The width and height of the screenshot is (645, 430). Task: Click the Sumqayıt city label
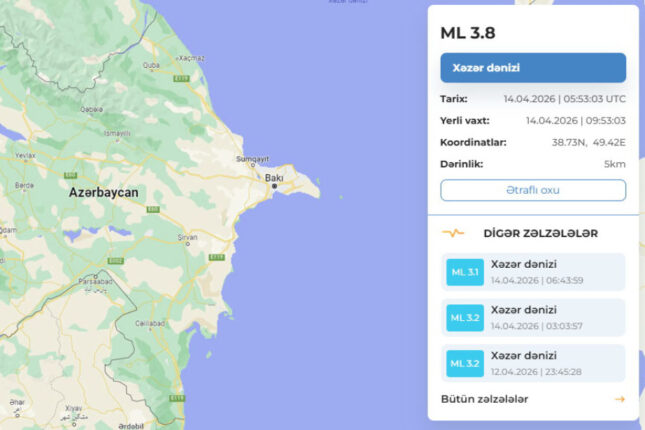[253, 159]
